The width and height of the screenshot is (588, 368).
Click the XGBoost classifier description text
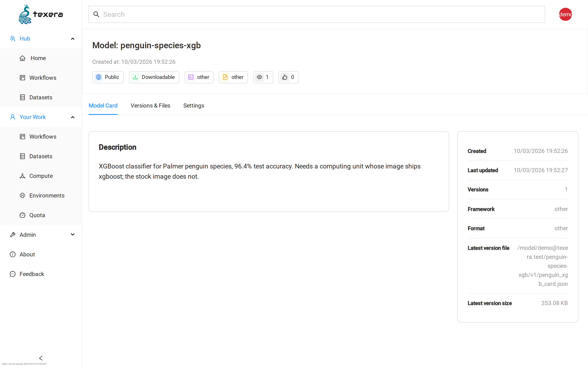(260, 171)
